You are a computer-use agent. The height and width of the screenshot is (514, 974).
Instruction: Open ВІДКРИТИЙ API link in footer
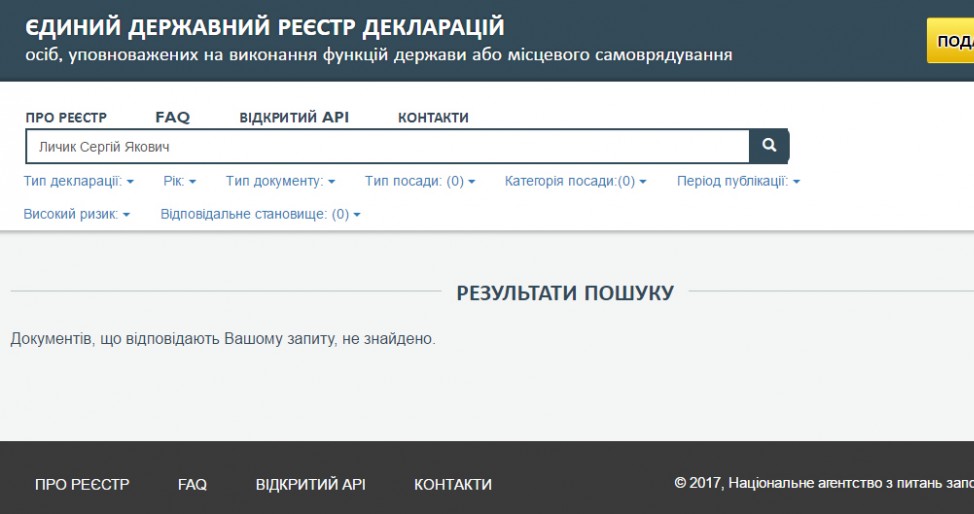click(310, 484)
